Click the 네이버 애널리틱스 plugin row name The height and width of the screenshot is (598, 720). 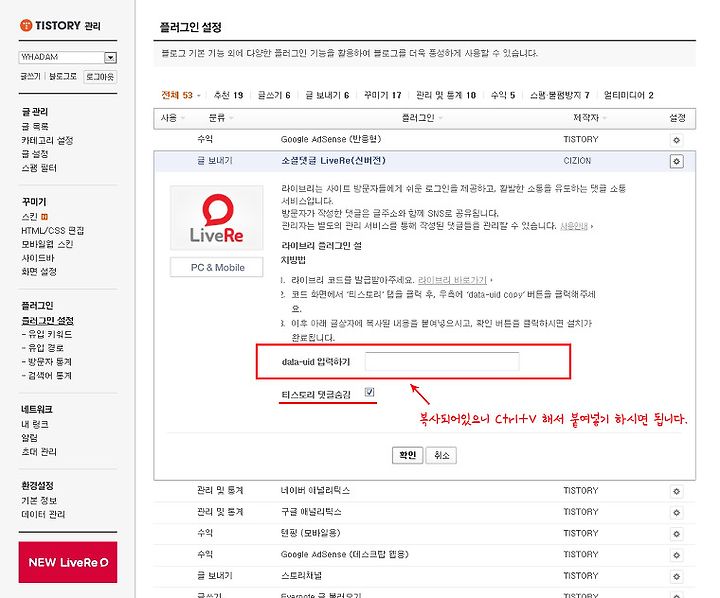coord(315,491)
